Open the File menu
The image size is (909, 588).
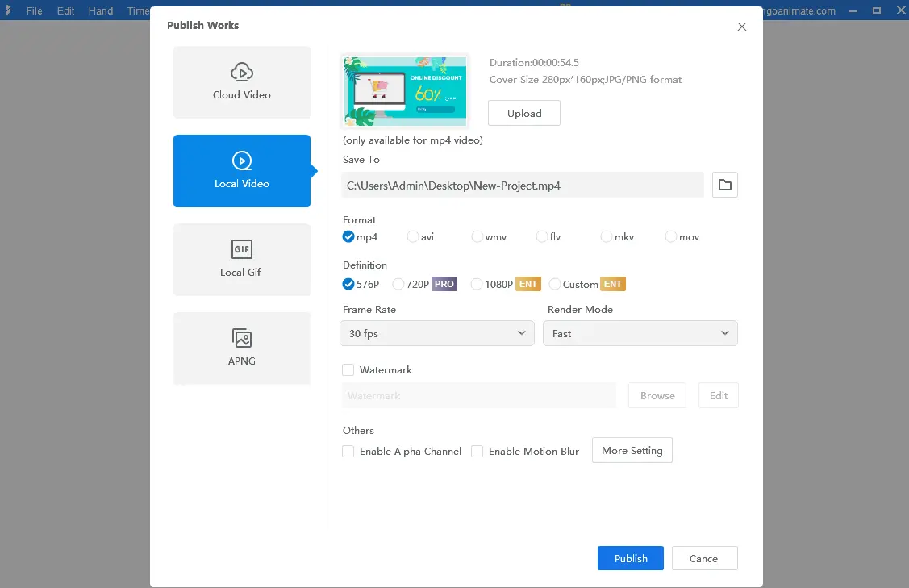(34, 11)
